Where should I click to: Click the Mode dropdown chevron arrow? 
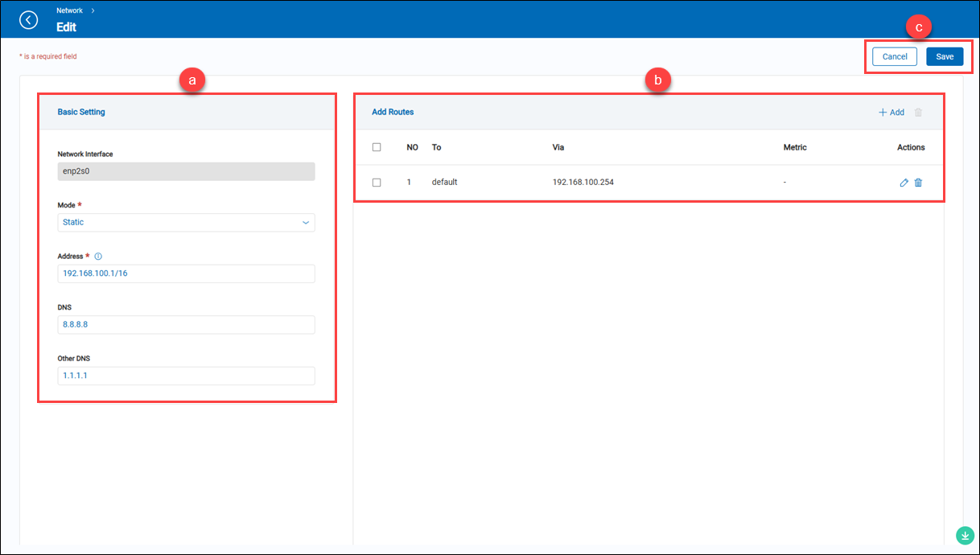pyautogui.click(x=306, y=223)
